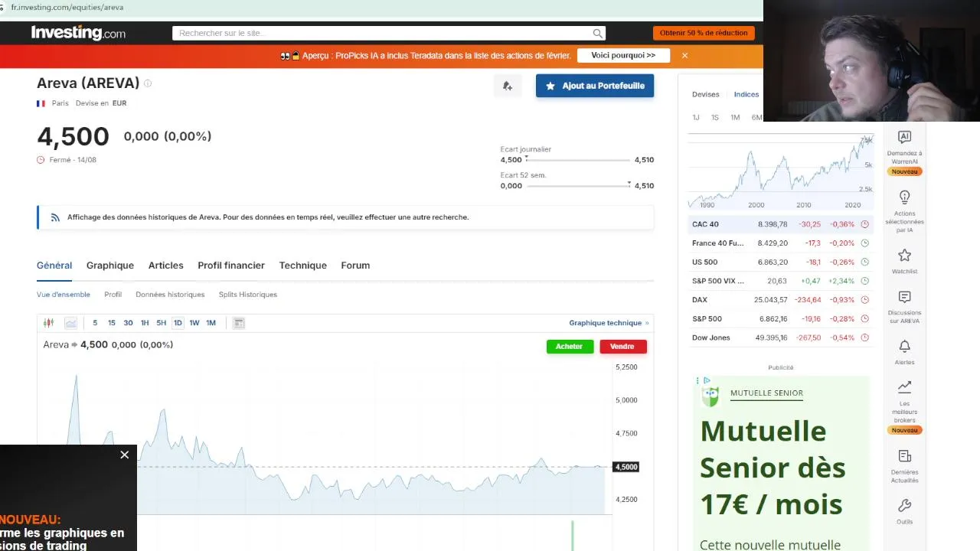Open the Profil financier tab
Image resolution: width=980 pixels, height=551 pixels.
tap(231, 266)
